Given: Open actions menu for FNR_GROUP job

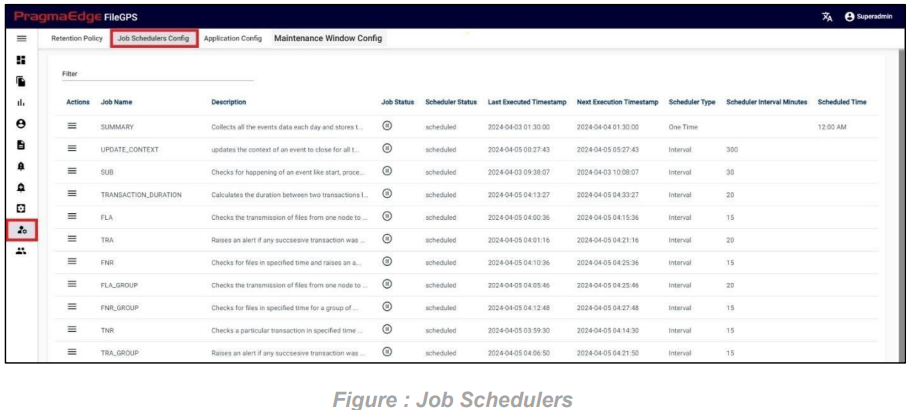Looking at the screenshot, I should pyautogui.click(x=73, y=307).
